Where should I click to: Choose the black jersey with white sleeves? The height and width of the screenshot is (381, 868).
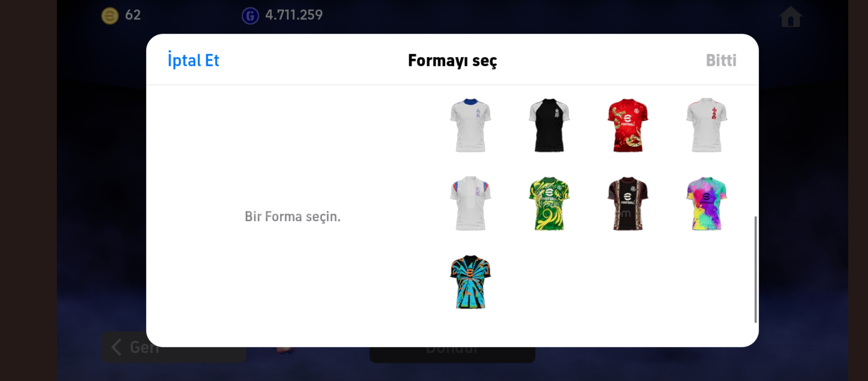pos(549,125)
